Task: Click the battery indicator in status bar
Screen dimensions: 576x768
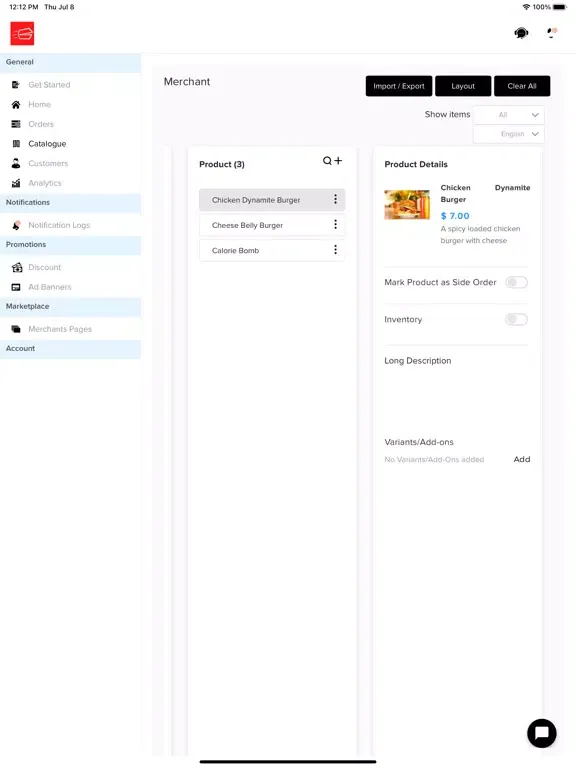Action: 559,7
